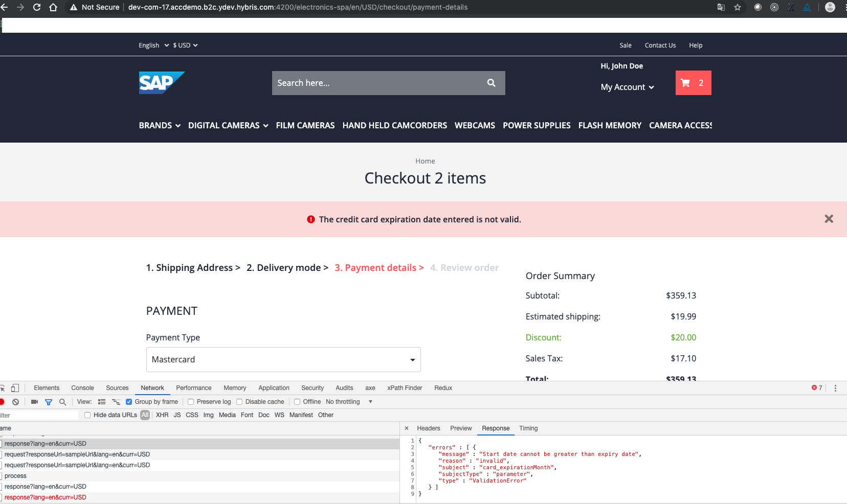The image size is (847, 504).
Task: Open the Payment Type Mastercard dropdown
Action: coord(283,359)
